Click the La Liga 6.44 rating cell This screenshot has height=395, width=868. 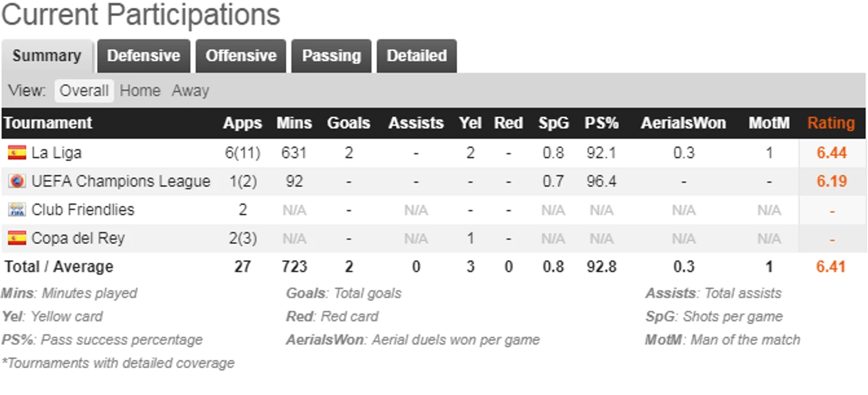832,153
